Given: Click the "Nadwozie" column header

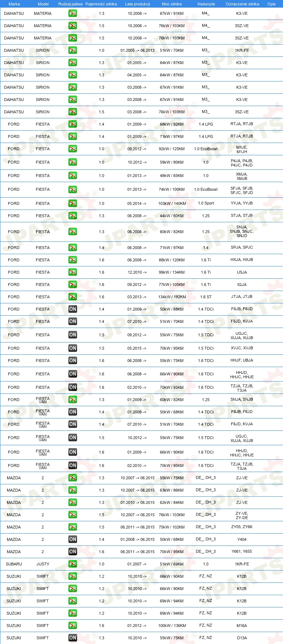Looking at the screenshot, I should (206, 4).
